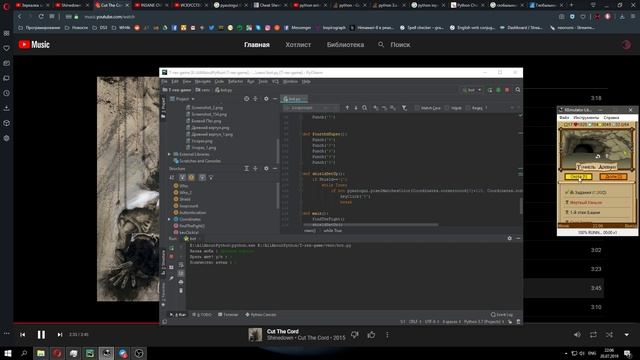Go to Главная in YouTube Music
This screenshot has width=640, height=360.
tap(257, 45)
